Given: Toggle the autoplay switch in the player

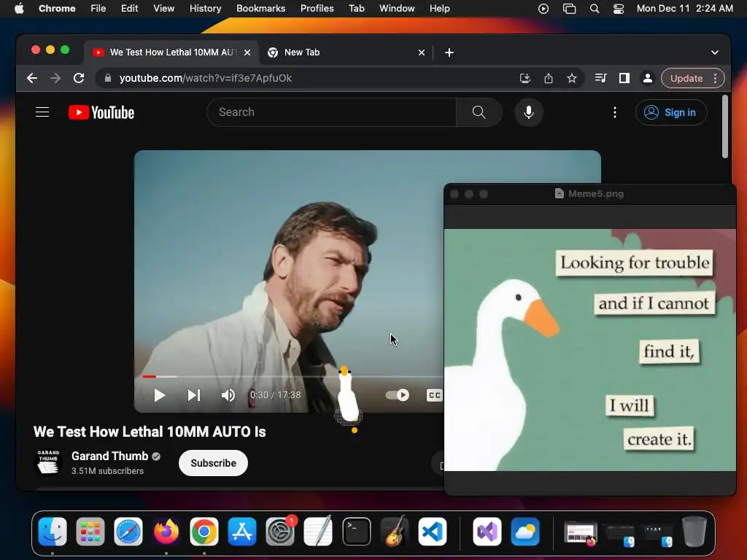Looking at the screenshot, I should [398, 394].
